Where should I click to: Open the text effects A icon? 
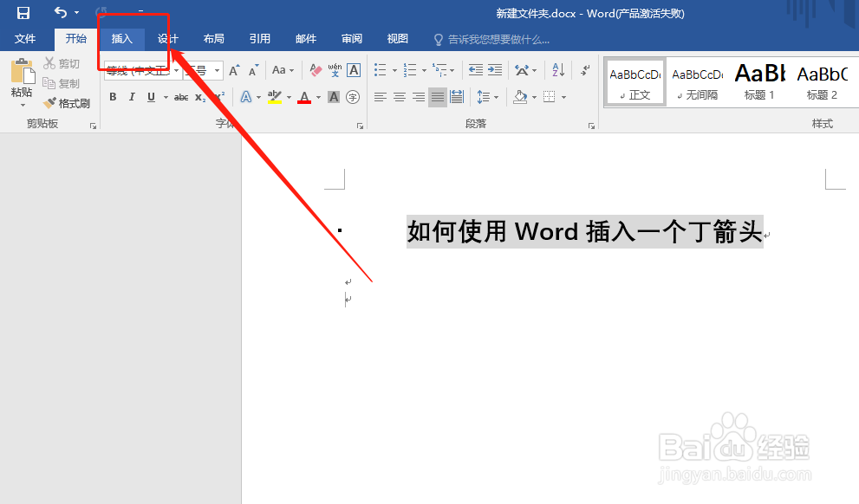246,97
